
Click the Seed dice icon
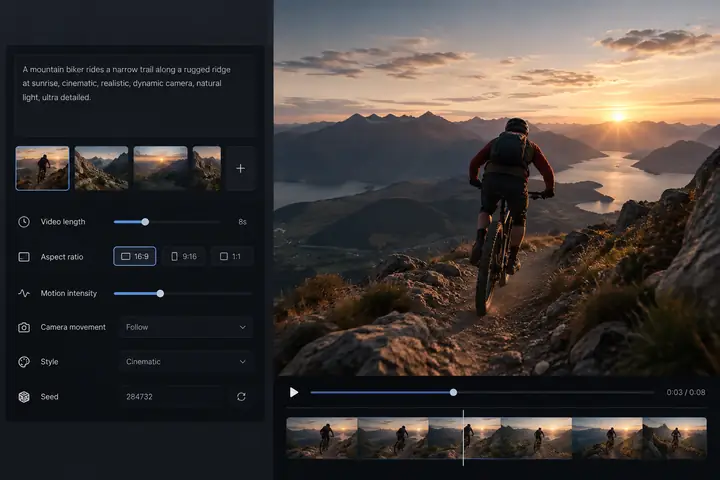click(24, 397)
